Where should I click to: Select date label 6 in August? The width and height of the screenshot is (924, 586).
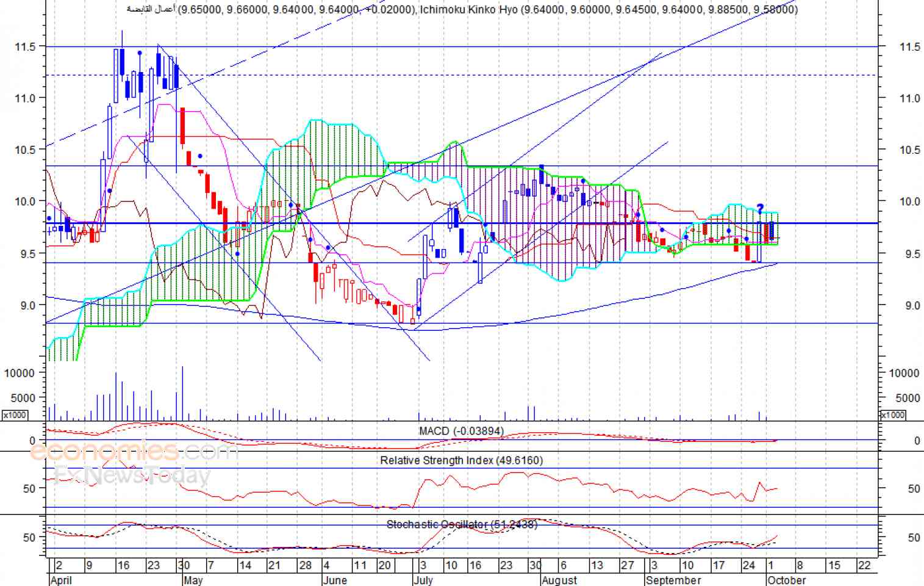(x=563, y=565)
